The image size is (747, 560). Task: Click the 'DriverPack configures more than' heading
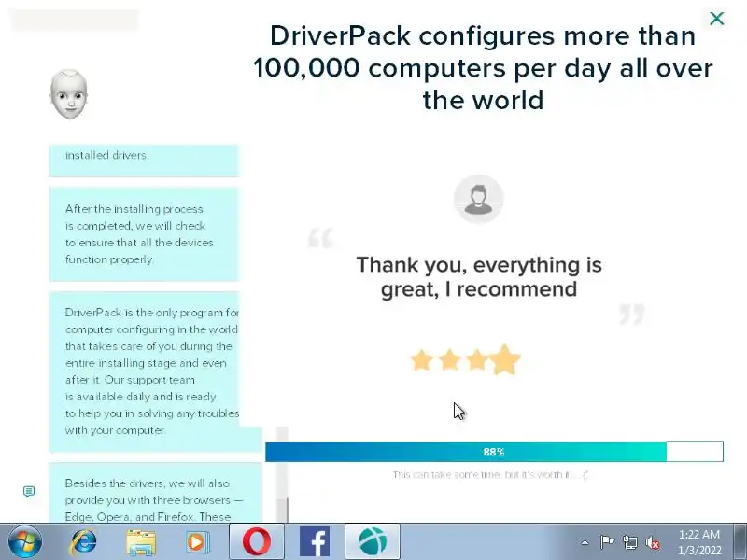coord(483,67)
